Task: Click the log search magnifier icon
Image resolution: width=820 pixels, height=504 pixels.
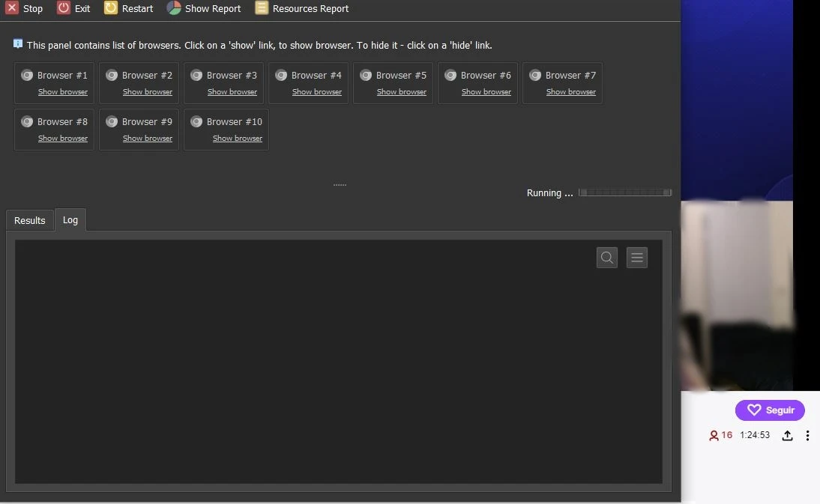Action: (607, 258)
